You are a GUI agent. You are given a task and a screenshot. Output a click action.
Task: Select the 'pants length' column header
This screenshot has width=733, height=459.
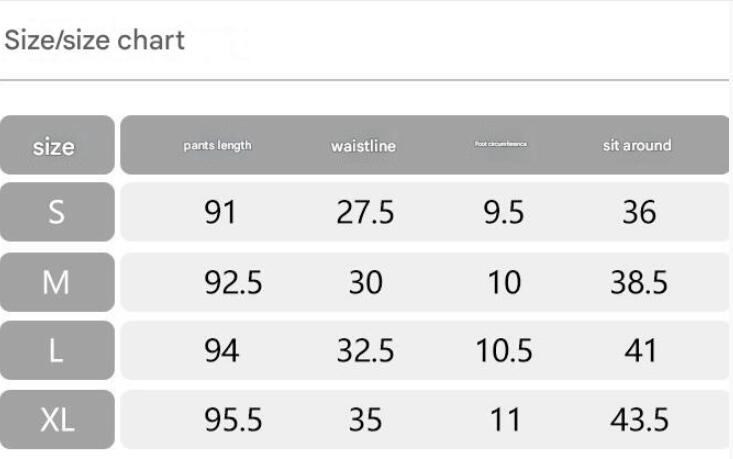click(217, 146)
